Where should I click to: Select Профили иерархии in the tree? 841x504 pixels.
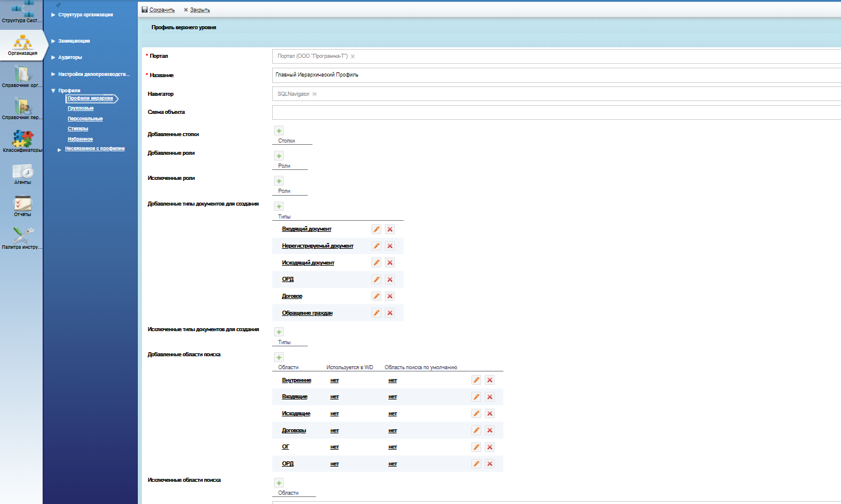coord(91,99)
